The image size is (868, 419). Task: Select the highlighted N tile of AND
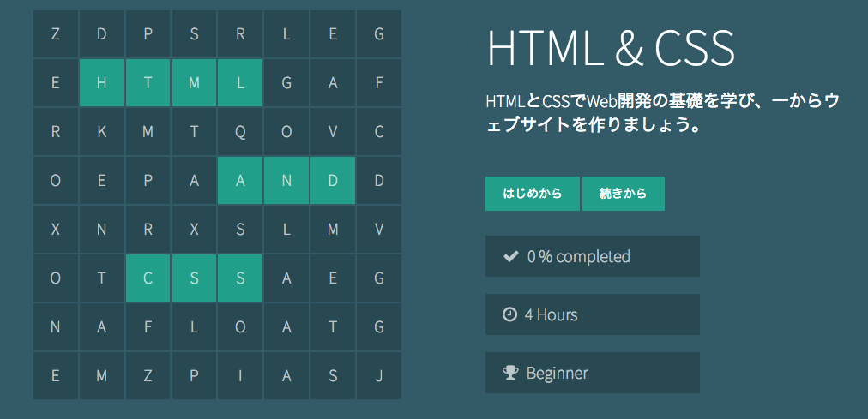coord(286,181)
